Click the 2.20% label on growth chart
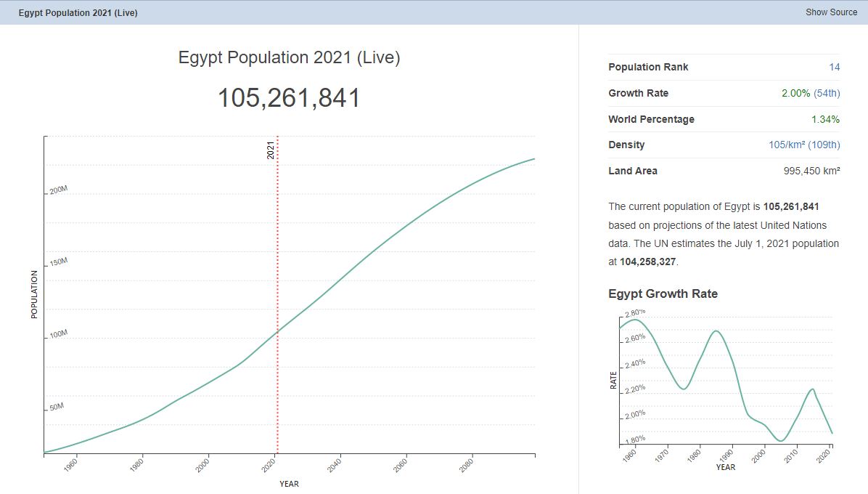 635,389
